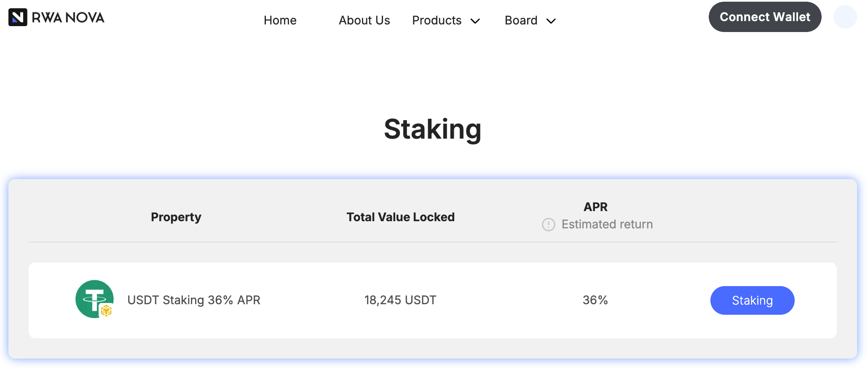Click the 36% APR value
The image size is (868, 375).
595,300
